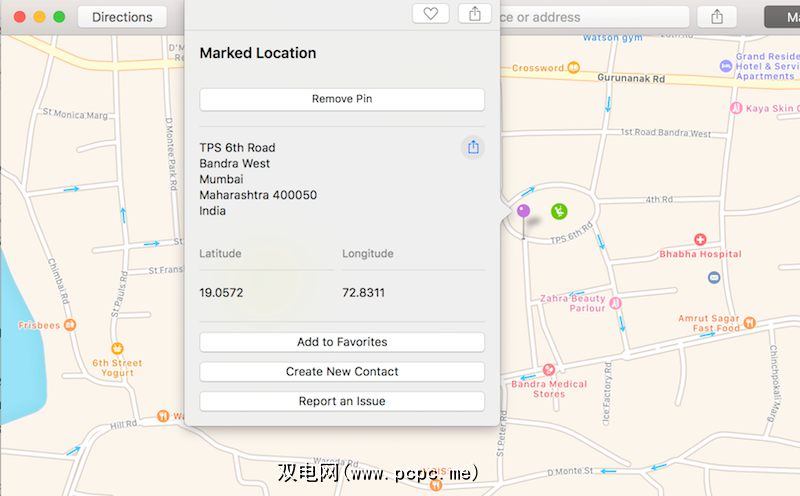This screenshot has height=496, width=800.
Task: Open 6th Street Yogurt marker icon
Action: coord(117,349)
